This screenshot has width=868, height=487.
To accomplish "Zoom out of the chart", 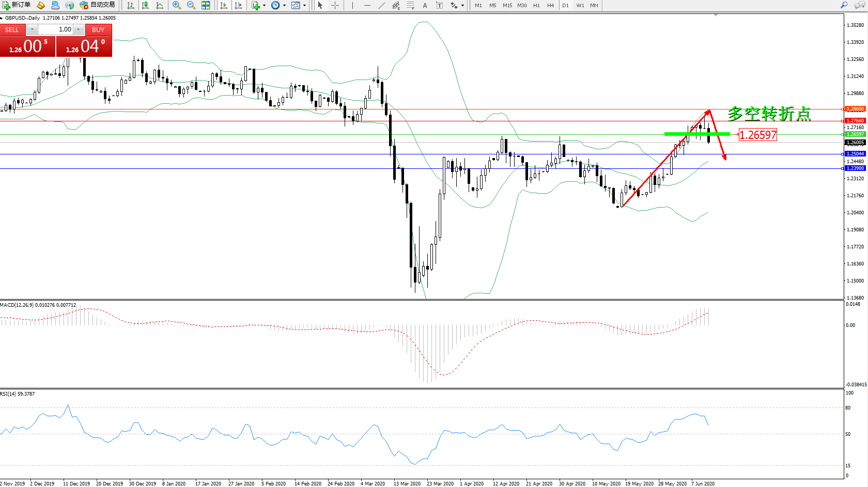I will coord(191,5).
